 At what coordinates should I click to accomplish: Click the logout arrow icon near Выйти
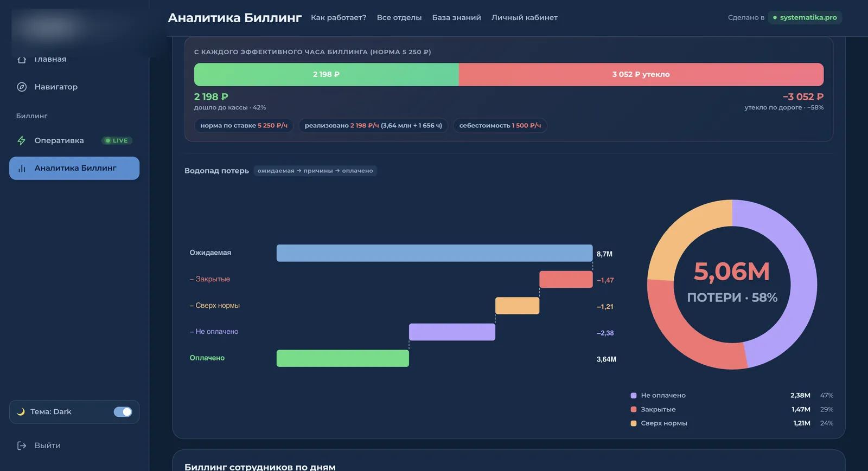22,446
